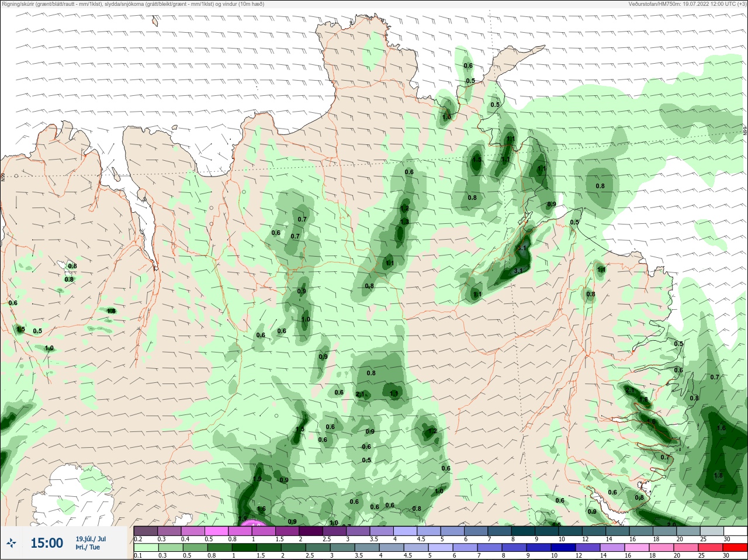Select the pink 0.5 swatch in the upper legend row
This screenshot has height=560, width=748.
coord(216,531)
